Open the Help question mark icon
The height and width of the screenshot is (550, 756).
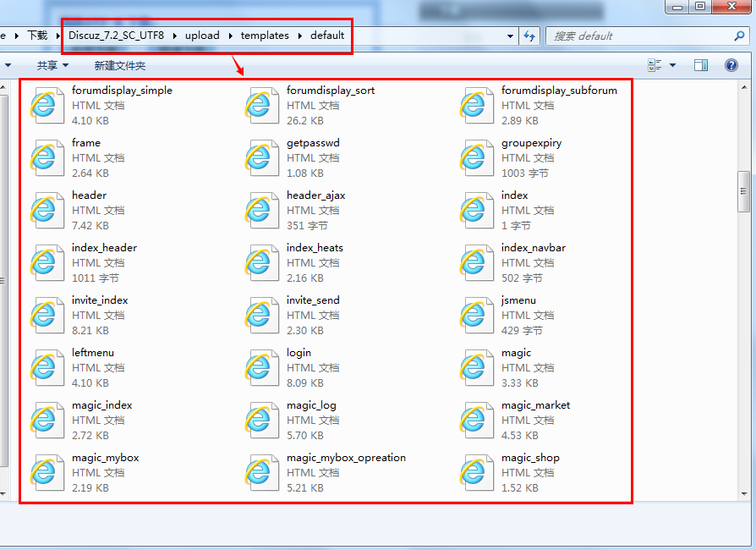pyautogui.click(x=731, y=65)
